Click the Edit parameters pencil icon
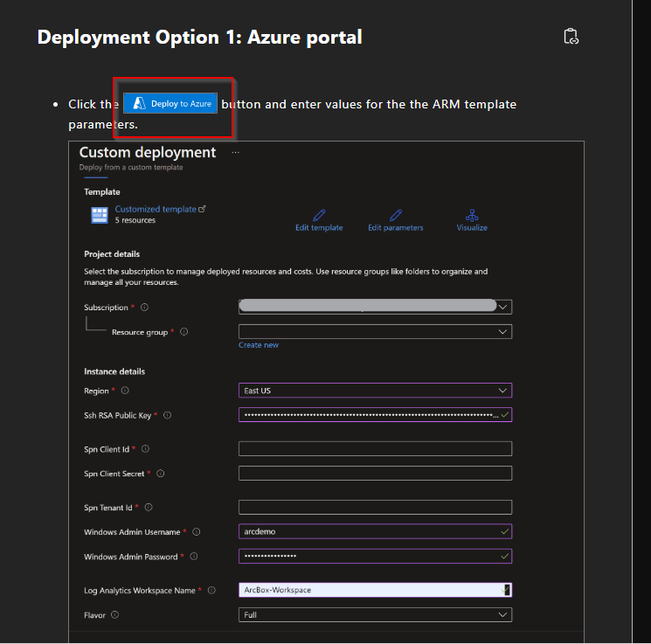651x644 pixels. coord(395,215)
